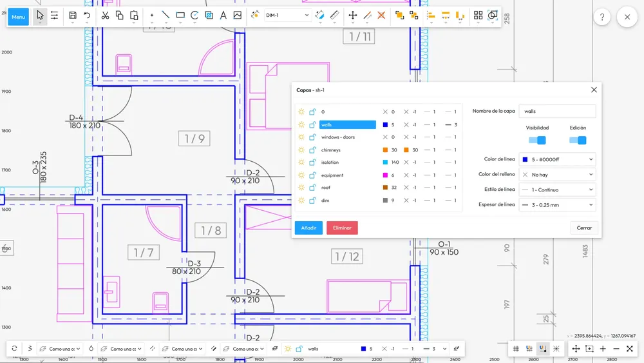Click the red X delete tool
Screen dimensions: 644x363
pos(381,15)
